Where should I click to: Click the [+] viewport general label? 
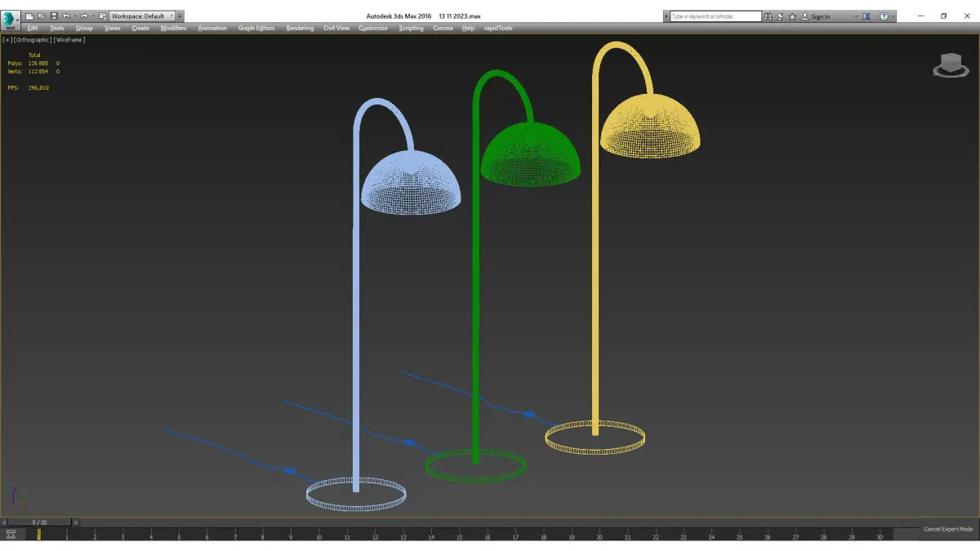click(7, 39)
